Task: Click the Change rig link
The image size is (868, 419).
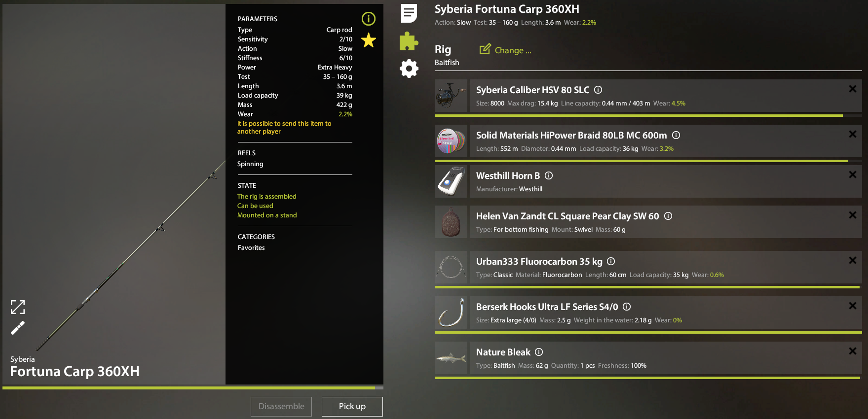Action: click(x=513, y=50)
